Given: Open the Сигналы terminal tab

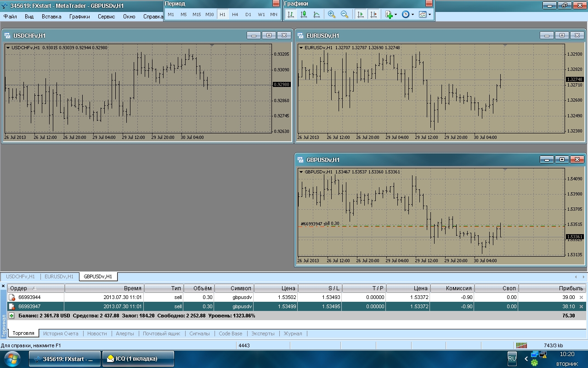Looking at the screenshot, I should 199,333.
